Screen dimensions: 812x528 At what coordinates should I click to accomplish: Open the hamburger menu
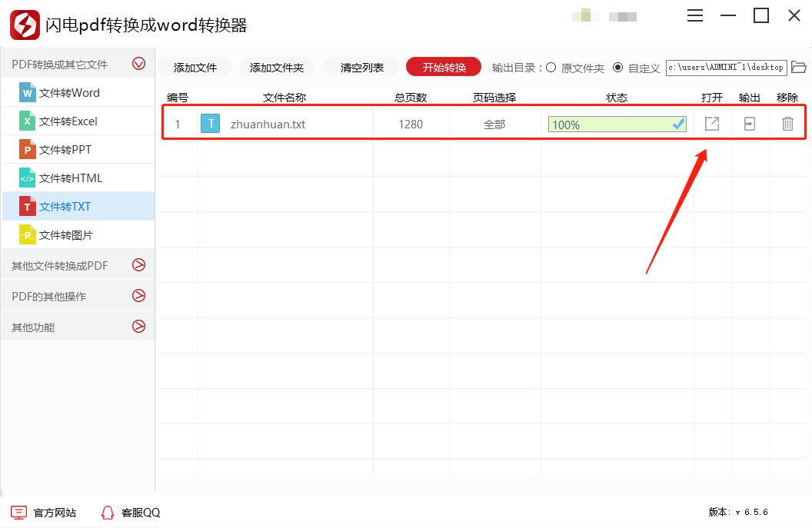[x=694, y=15]
